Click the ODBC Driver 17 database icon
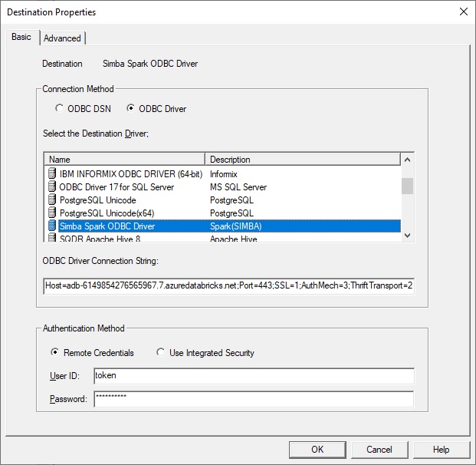The width and height of the screenshot is (476, 465). (x=52, y=187)
